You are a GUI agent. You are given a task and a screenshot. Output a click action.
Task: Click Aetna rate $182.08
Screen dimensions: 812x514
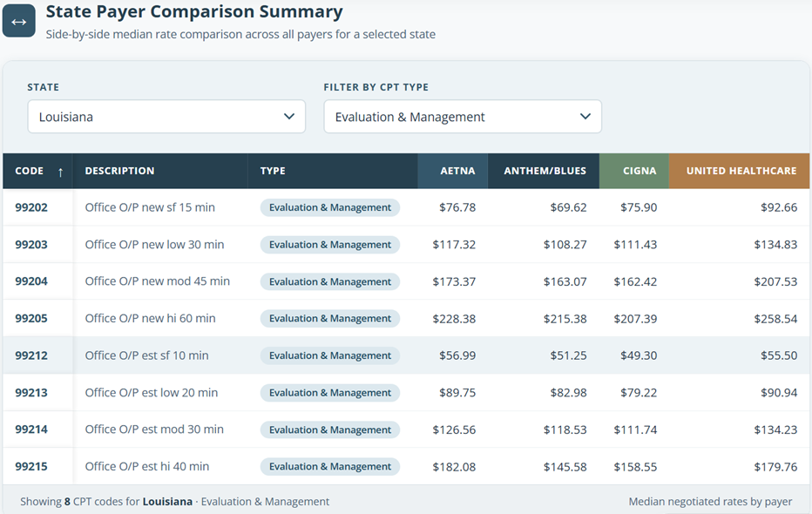coord(454,467)
